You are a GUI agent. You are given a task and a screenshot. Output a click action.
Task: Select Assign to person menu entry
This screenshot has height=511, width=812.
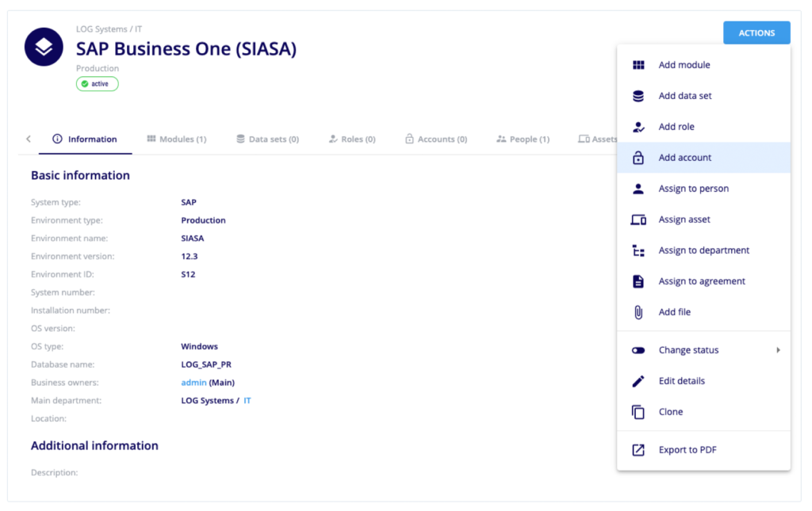(x=704, y=189)
